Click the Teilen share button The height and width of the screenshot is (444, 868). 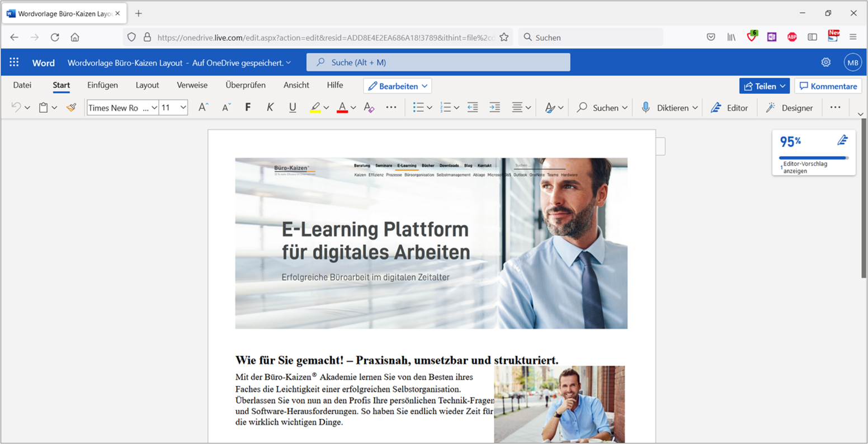(x=765, y=86)
